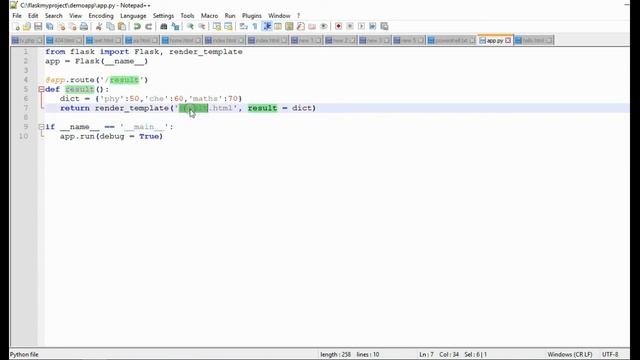Screen dimensions: 640x360
Task: Open the File menu
Action: (17, 16)
